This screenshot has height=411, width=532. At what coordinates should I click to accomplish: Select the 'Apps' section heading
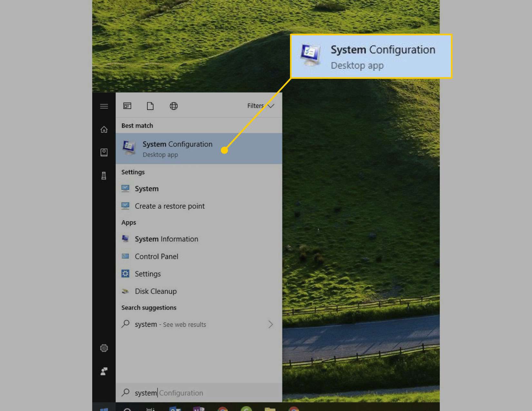129,222
